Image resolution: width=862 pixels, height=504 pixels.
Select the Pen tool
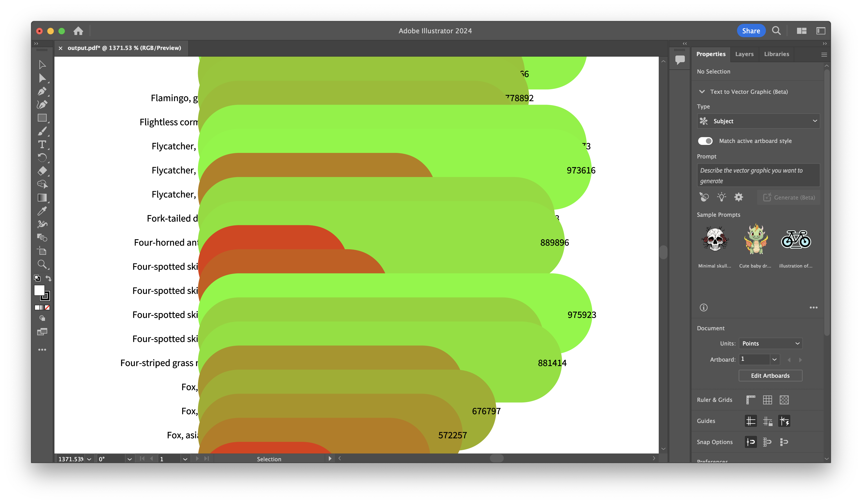(42, 91)
